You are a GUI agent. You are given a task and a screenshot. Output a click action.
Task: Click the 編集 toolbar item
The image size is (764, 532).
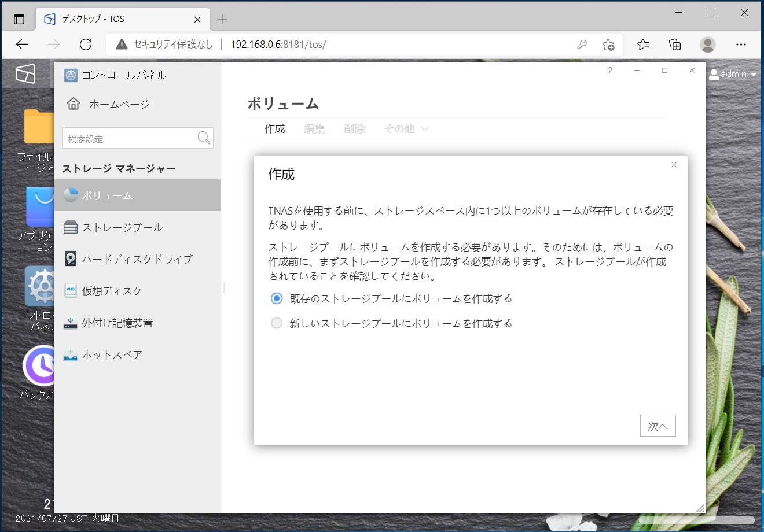point(314,129)
